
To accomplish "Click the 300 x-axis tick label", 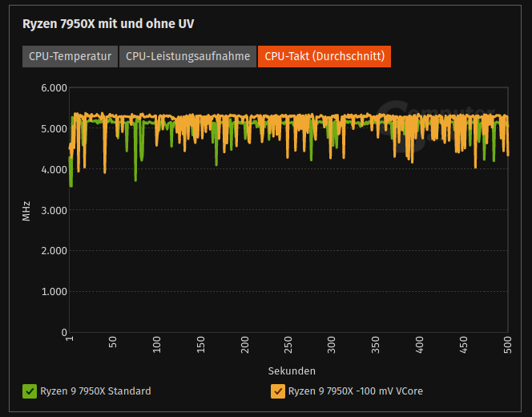I will coord(332,345).
